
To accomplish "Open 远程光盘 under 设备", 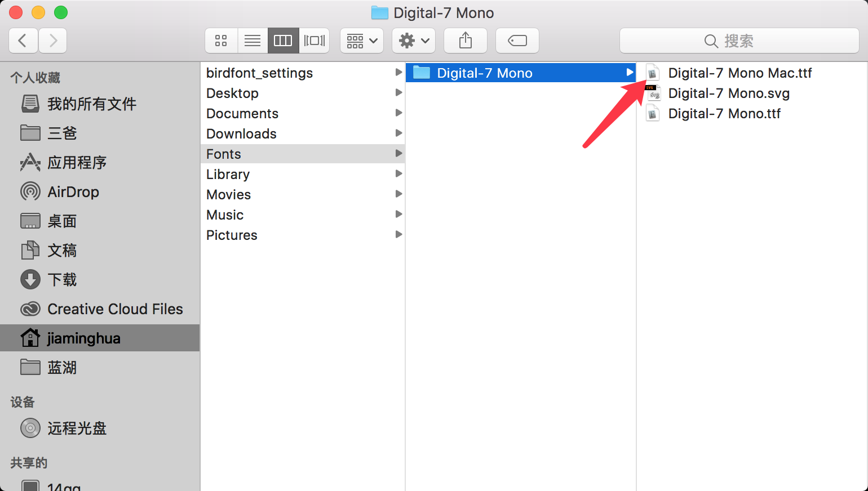I will pyautogui.click(x=100, y=428).
